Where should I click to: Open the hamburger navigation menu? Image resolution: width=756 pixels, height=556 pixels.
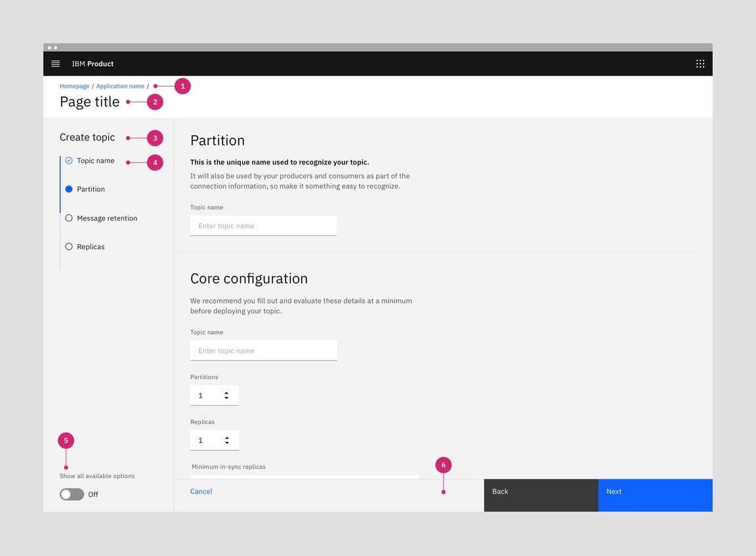coord(56,64)
